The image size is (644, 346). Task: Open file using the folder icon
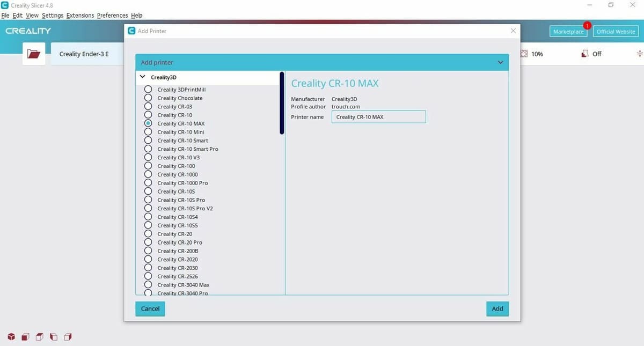pos(34,54)
